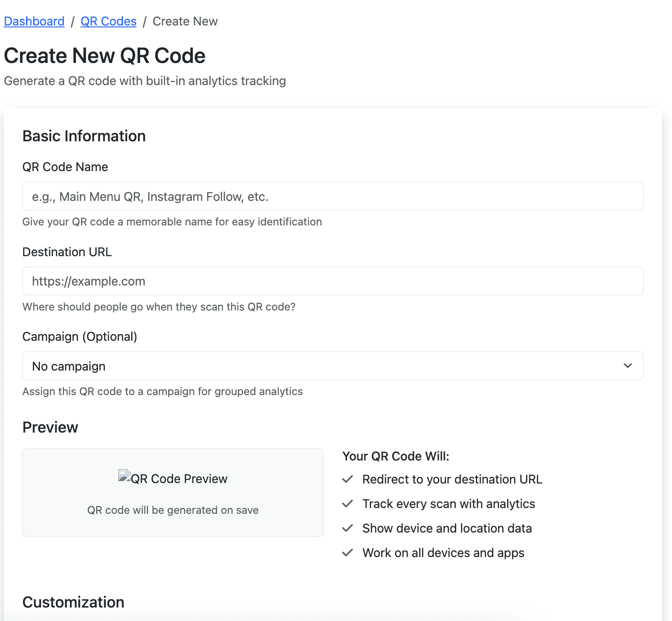Click the broken QR Code Preview image icon
The width and height of the screenshot is (672, 621).
(x=124, y=476)
